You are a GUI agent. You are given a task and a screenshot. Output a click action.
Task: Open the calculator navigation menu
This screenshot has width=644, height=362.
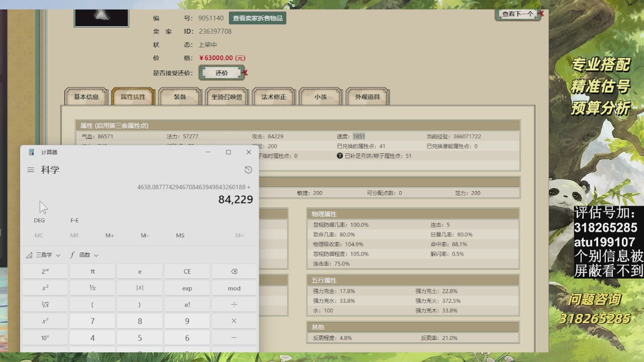pos(30,169)
